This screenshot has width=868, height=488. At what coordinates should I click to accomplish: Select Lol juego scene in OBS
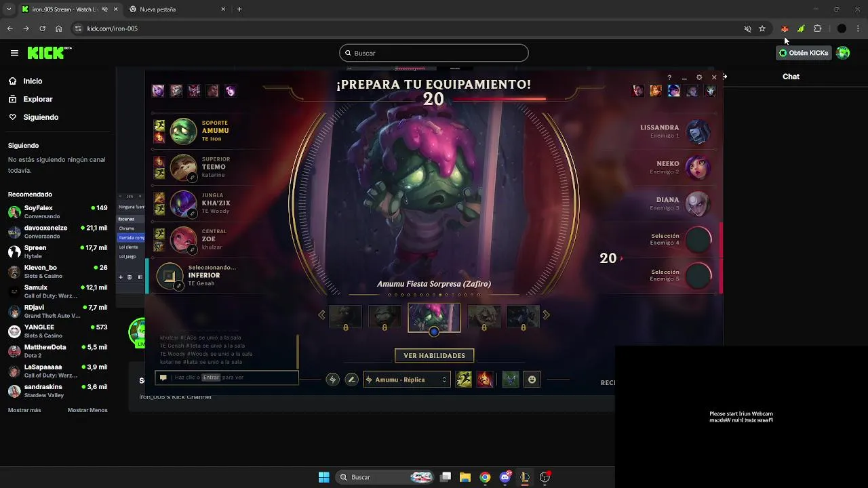[127, 257]
